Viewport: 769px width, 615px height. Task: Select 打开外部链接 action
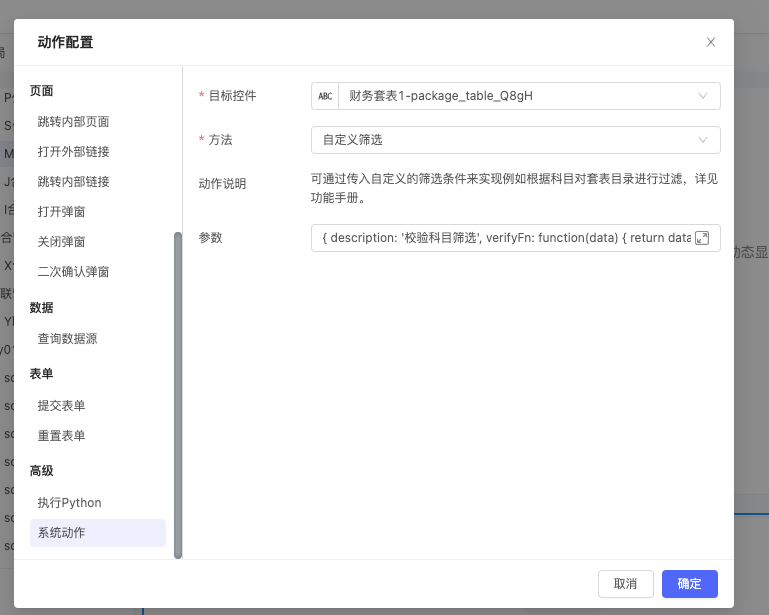(x=74, y=152)
